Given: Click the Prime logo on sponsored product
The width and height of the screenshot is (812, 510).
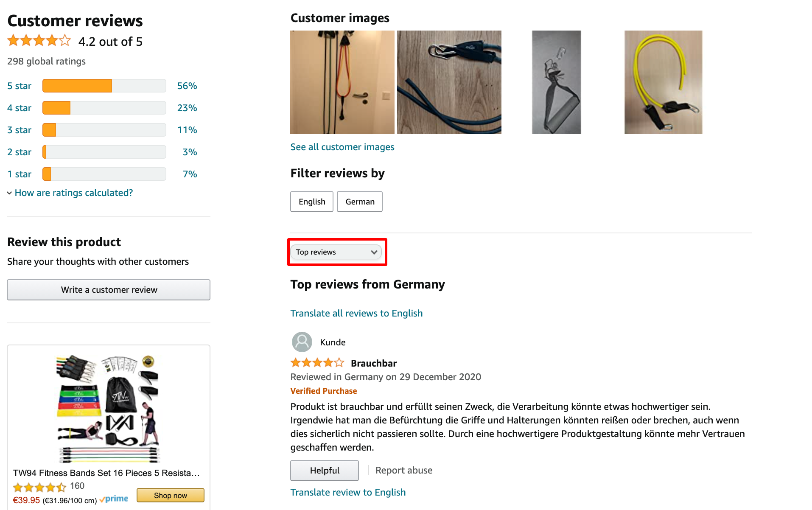Looking at the screenshot, I should [x=114, y=499].
